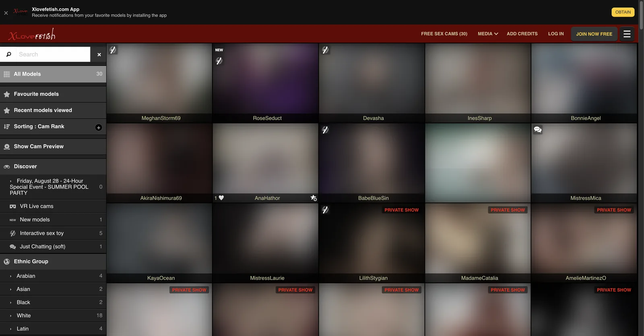Open the XLoveFetish logo homepage
Screen dimensions: 644x336
(32, 35)
